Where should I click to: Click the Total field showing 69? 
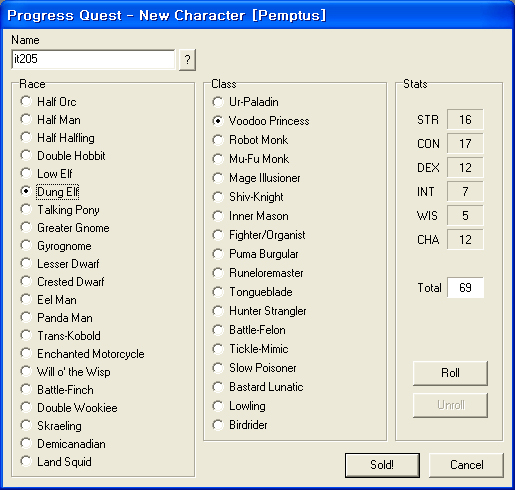tap(465, 287)
